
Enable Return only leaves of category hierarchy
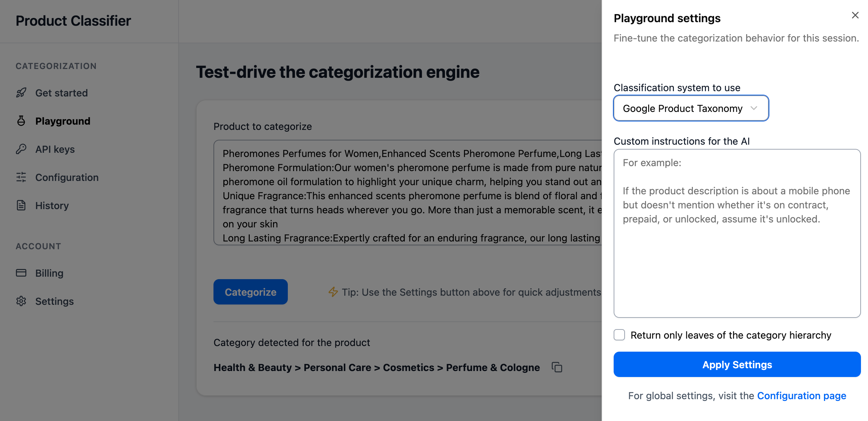(x=619, y=335)
